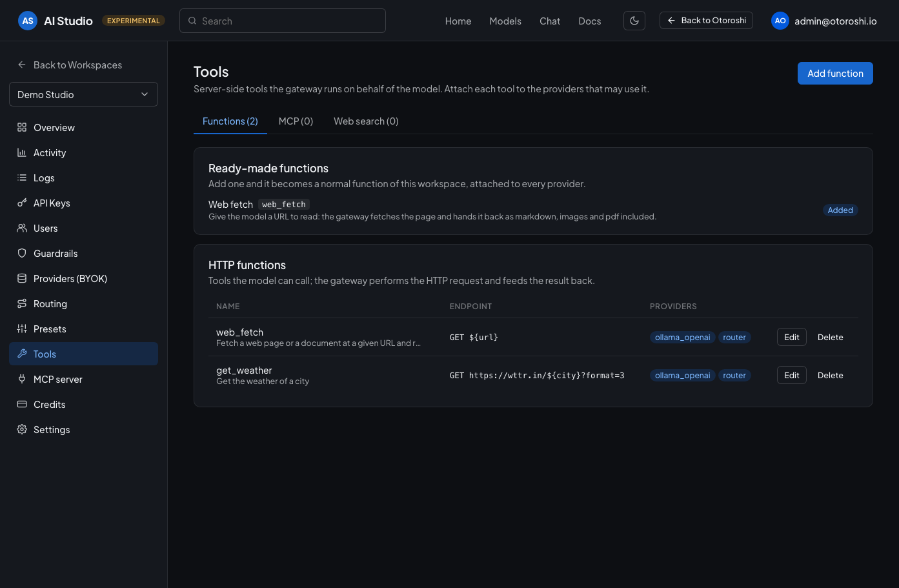Open the Overview page label in sidebar
Image resolution: width=899 pixels, height=588 pixels.
click(x=54, y=127)
